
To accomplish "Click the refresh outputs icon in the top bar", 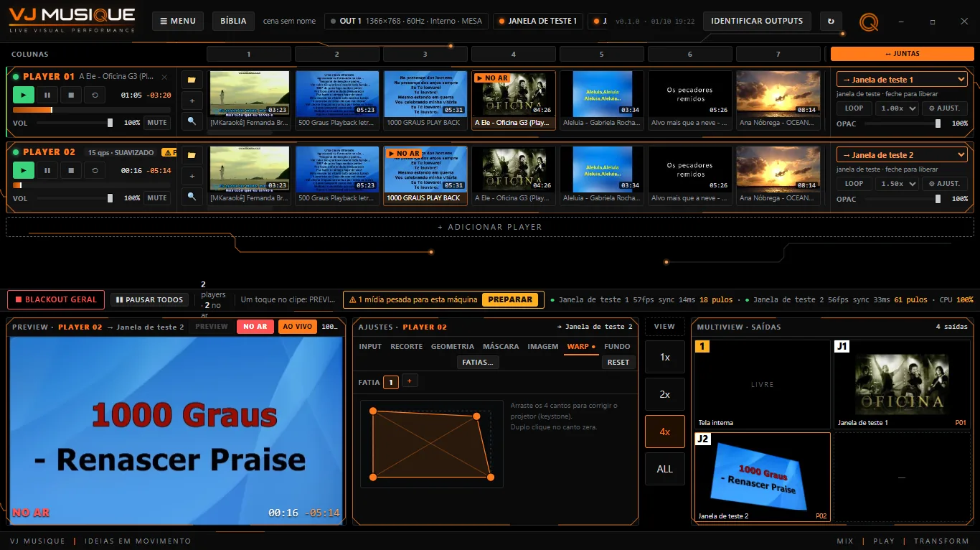I will coord(831,22).
